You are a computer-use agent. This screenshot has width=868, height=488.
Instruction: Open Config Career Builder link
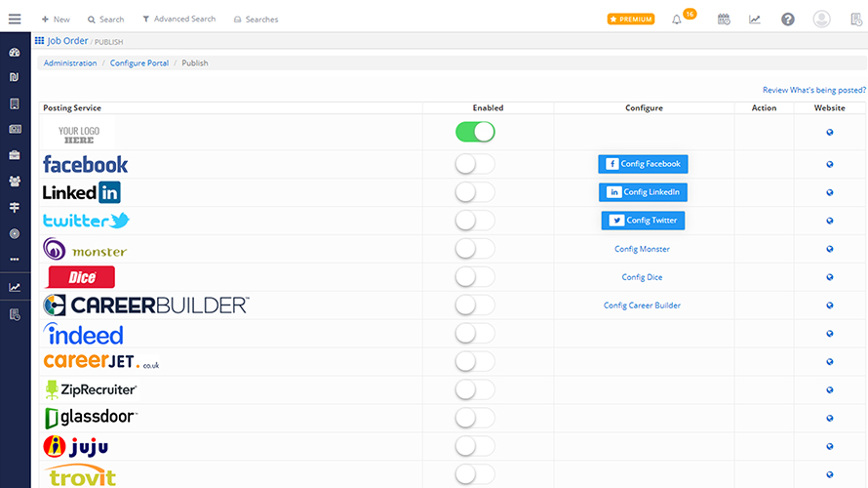[642, 305]
